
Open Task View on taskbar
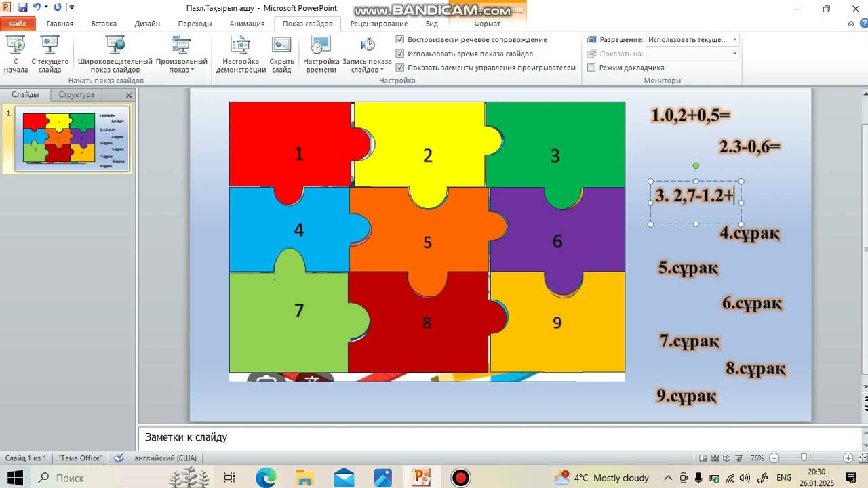click(x=229, y=478)
